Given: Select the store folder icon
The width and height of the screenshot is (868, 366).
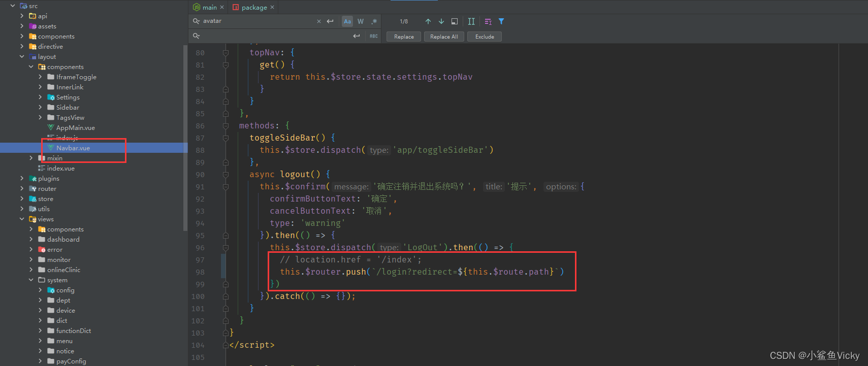Looking at the screenshot, I should click(x=33, y=198).
